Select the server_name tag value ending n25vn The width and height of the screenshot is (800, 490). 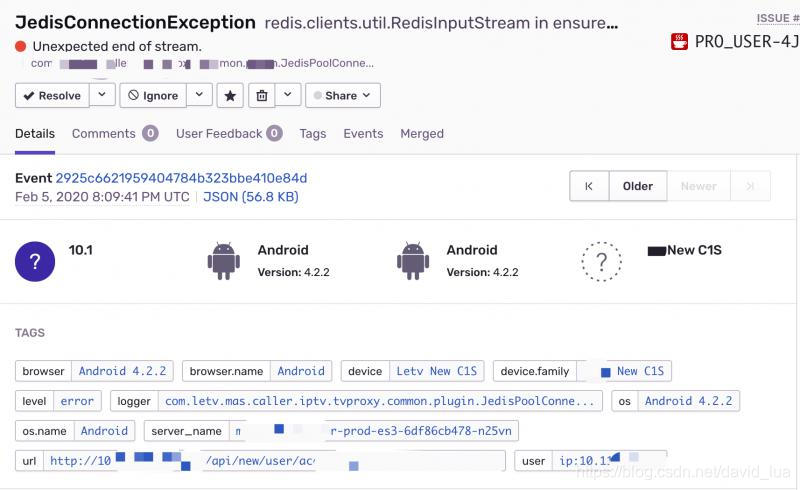(373, 431)
